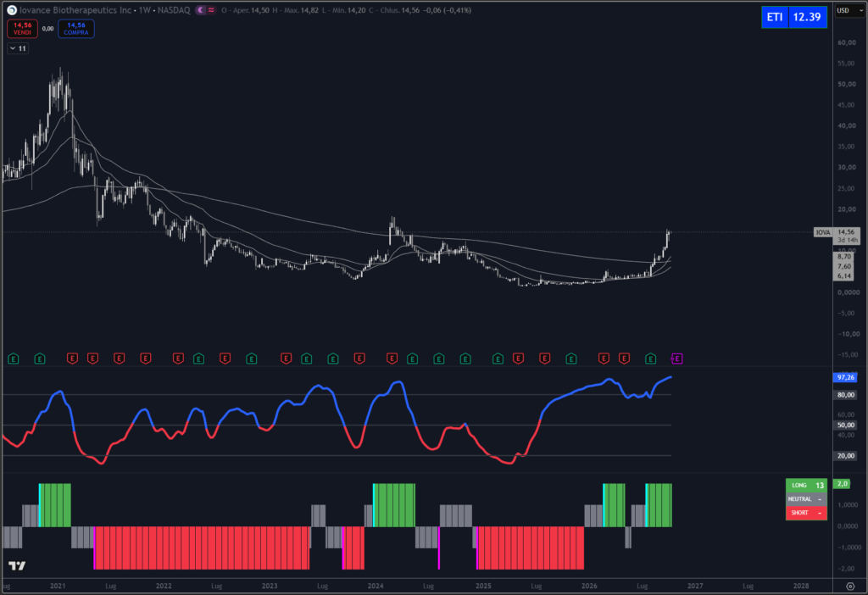
Task: Click the Max. 14,82 high value in header
Action: click(301, 10)
